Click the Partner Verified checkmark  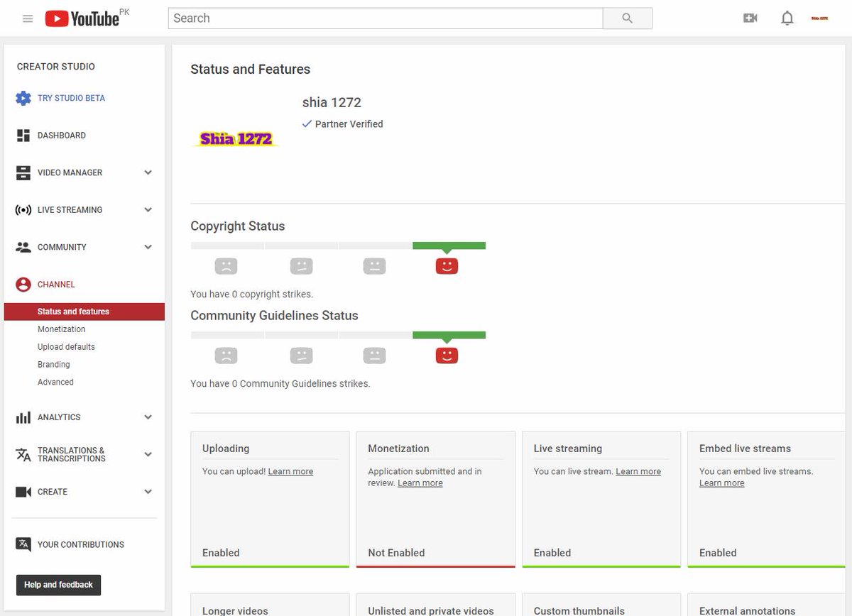point(307,123)
